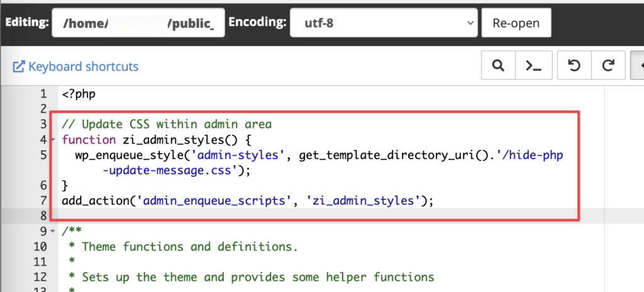Viewport: 644px width, 292px height.
Task: Open the Encoding utf-8 dropdown
Action: click(x=384, y=23)
